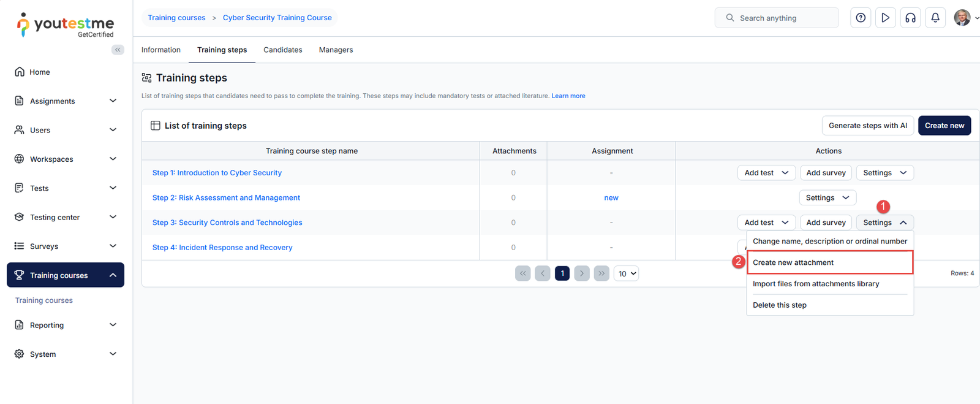Click the headset support icon
The image size is (980, 404).
[910, 18]
